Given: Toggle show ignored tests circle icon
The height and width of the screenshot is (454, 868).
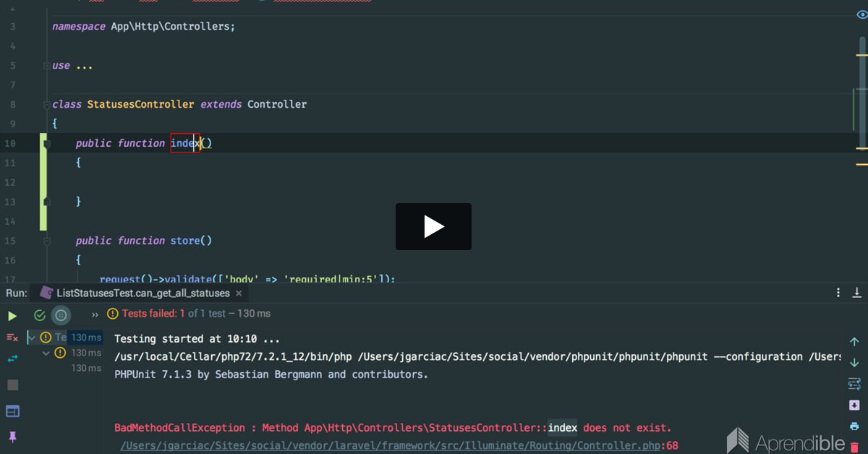Looking at the screenshot, I should 61,315.
